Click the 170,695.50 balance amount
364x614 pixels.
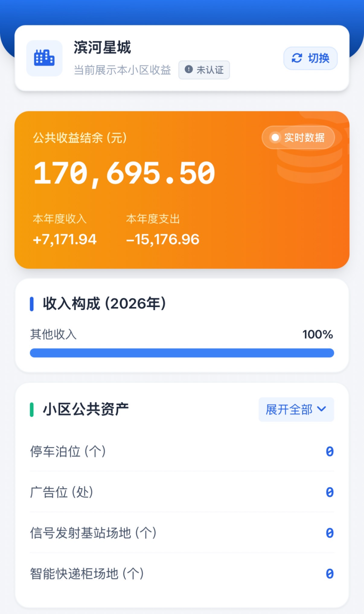point(124,174)
